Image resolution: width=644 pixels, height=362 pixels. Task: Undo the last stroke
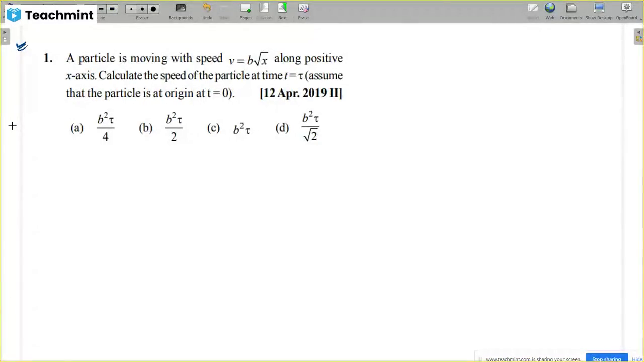pos(207,11)
